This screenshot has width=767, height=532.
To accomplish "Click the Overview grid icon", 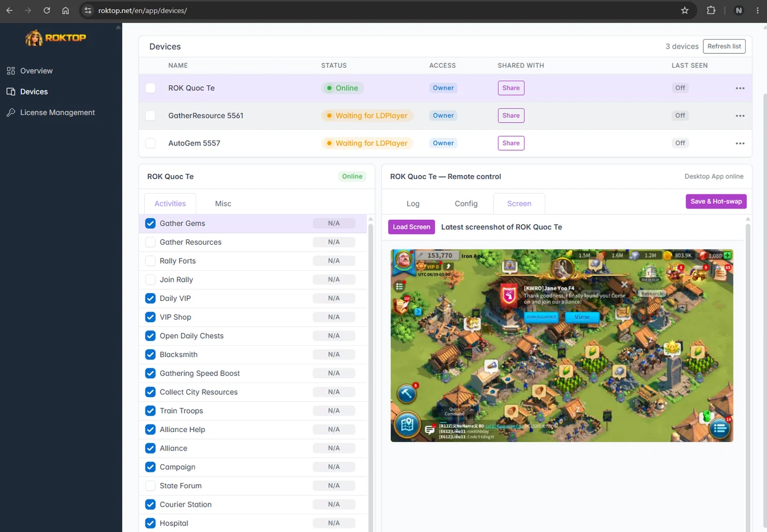I will coord(11,71).
